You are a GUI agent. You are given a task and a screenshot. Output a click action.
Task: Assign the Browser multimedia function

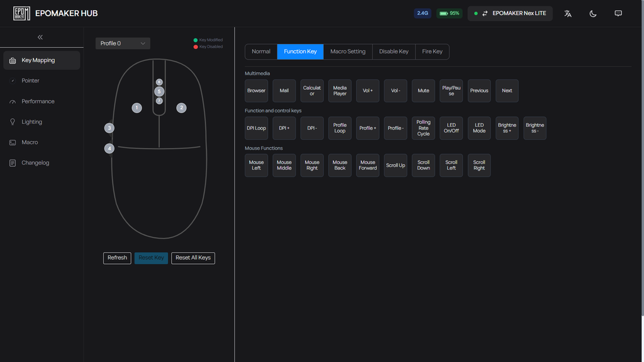tap(257, 90)
